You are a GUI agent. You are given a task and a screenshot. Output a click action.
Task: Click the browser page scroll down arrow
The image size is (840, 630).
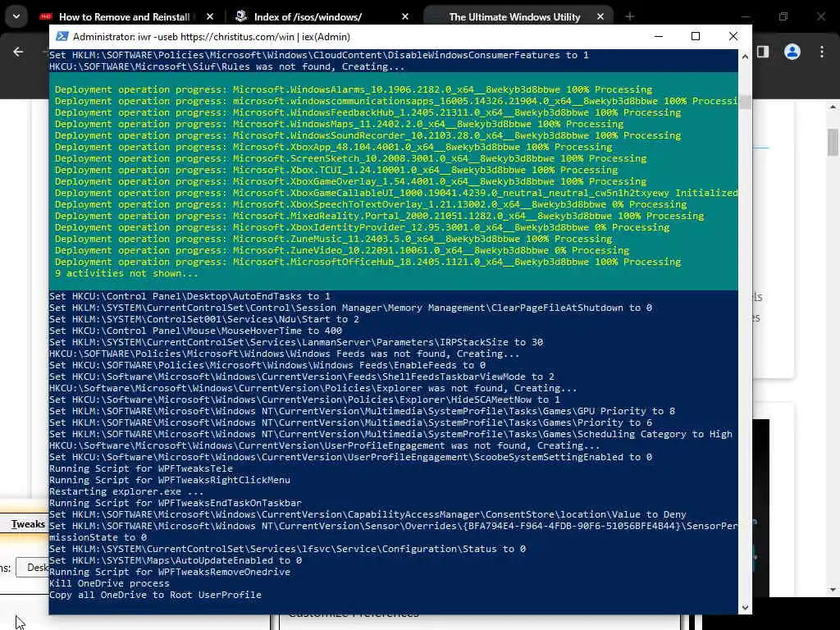coord(833,590)
